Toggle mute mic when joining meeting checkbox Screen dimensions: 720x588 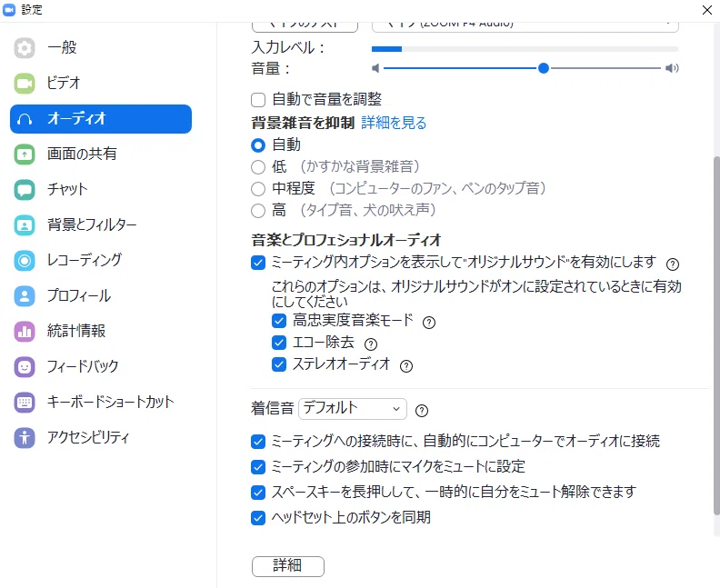coord(258,467)
